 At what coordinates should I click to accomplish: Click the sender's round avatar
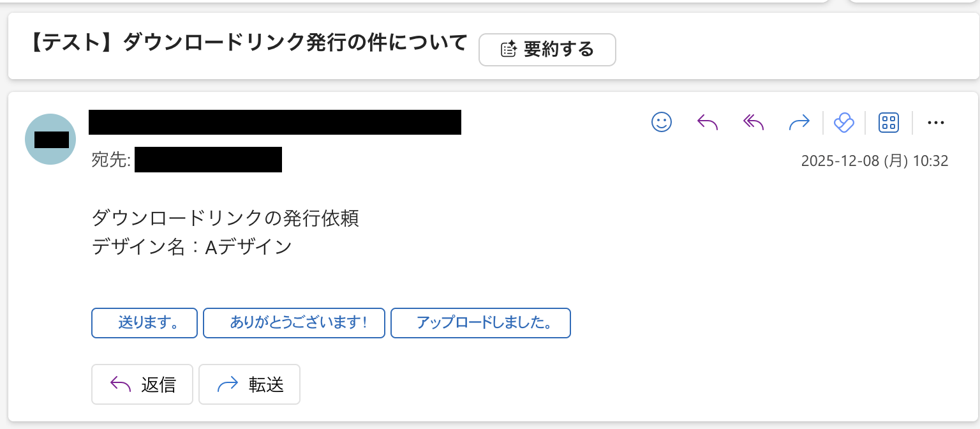point(50,139)
